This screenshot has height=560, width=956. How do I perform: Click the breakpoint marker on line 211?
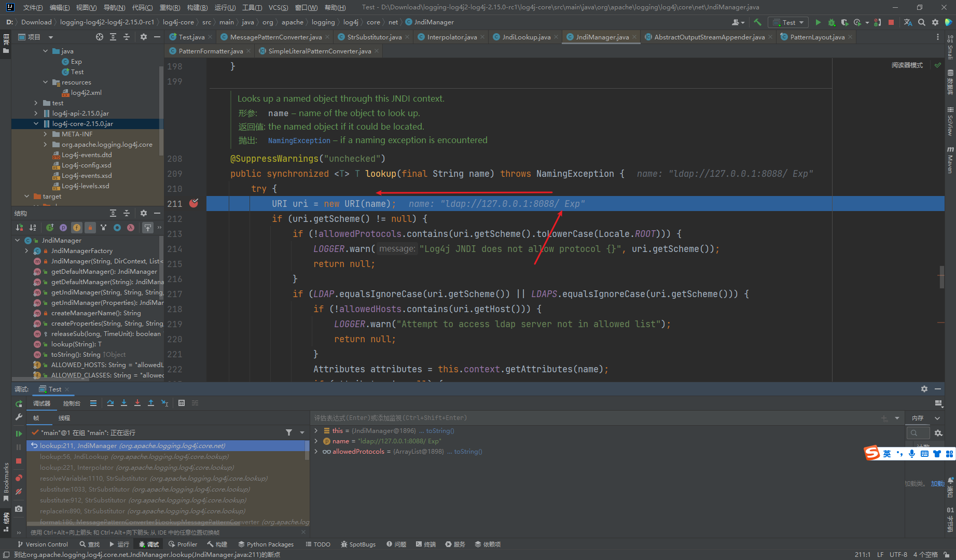point(193,203)
